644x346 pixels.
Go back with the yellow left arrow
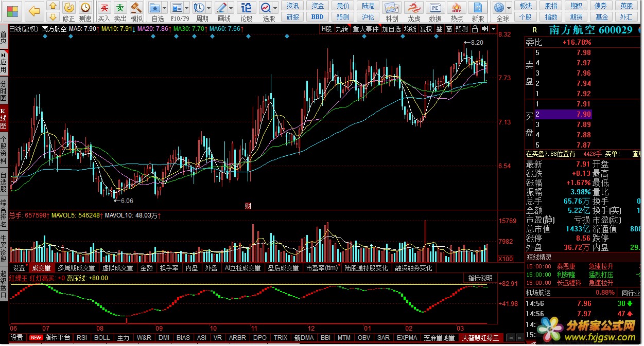34,10
